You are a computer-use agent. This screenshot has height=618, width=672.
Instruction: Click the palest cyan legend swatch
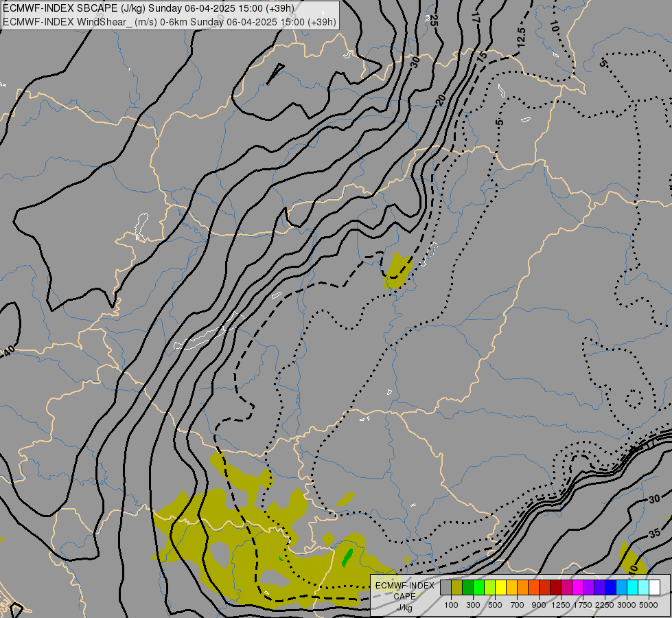coord(643,587)
